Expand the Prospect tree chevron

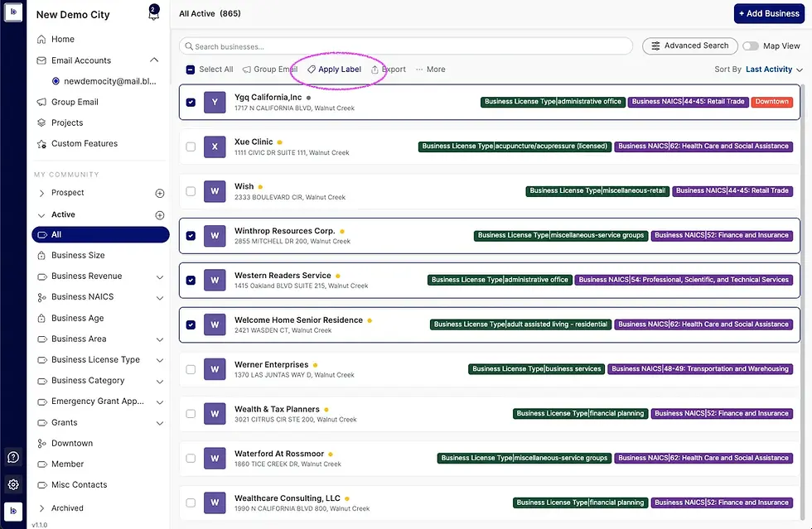(41, 193)
